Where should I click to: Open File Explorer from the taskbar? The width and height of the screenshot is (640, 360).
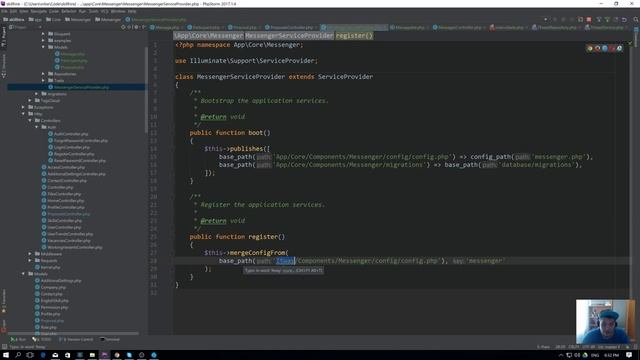point(92,355)
